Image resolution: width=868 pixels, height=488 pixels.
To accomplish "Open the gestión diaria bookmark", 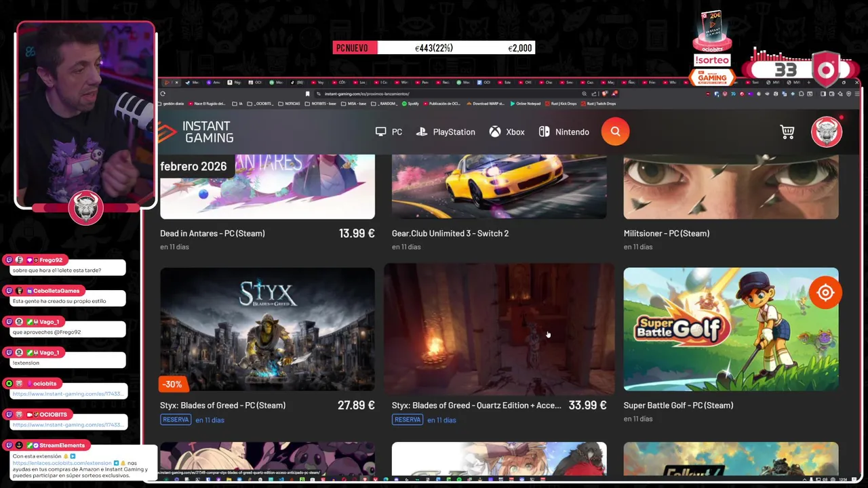I will pyautogui.click(x=172, y=104).
